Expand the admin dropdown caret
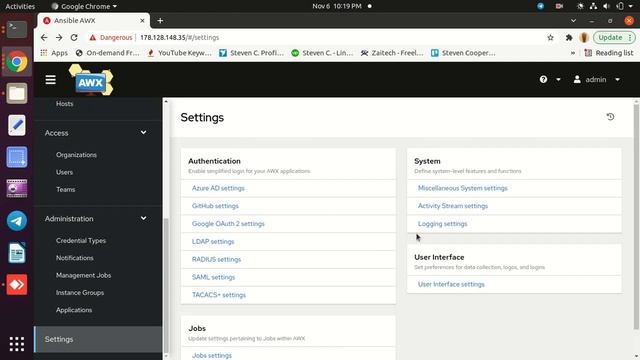The width and height of the screenshot is (640, 360). click(618, 80)
